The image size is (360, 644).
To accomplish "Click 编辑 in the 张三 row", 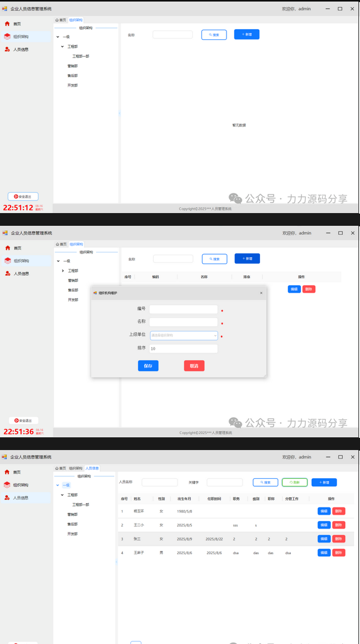I will (324, 539).
